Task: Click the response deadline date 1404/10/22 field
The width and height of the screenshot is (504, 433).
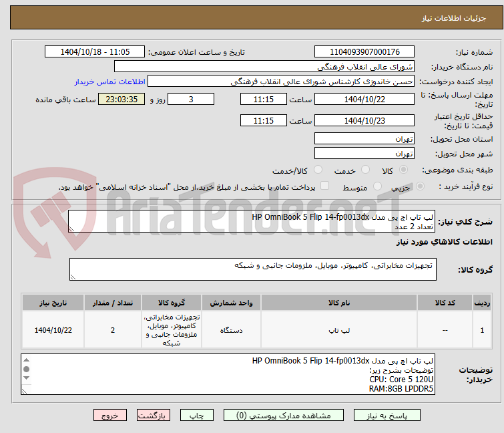Action: pyautogui.click(x=364, y=99)
